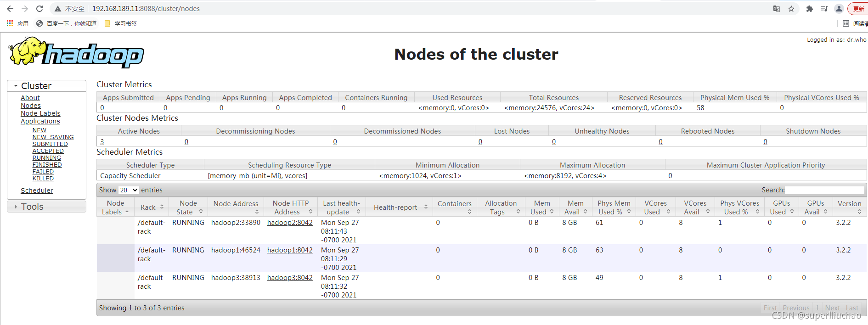The width and height of the screenshot is (868, 325).
Task: Sort by Phys Mem Used % arrows
Action: 629,212
